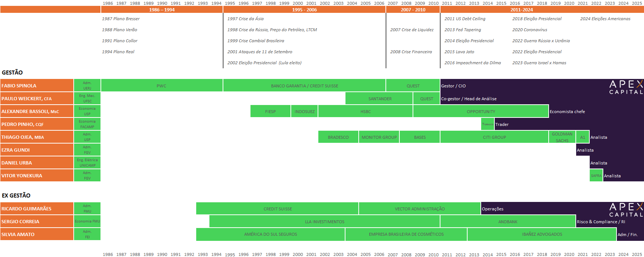The image size is (644, 257).
Task: Select 1999 Crise Cambial Brasileira event
Action: pyautogui.click(x=256, y=41)
